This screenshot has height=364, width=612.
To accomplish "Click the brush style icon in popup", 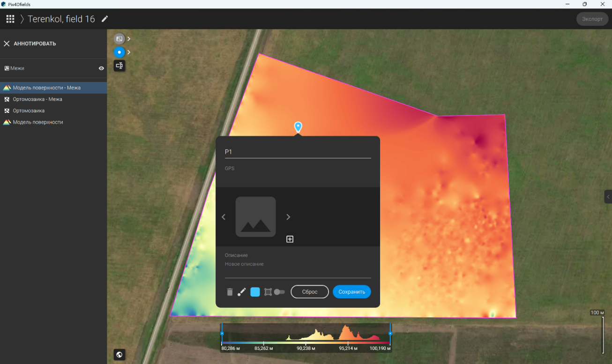I will coord(242,292).
